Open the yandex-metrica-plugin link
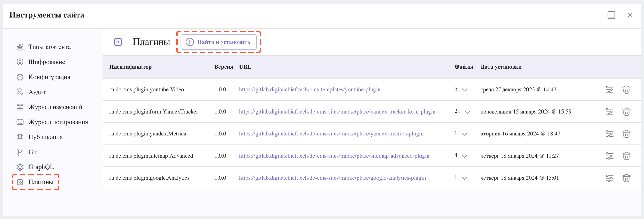This screenshot has width=644, height=219. 331,134
